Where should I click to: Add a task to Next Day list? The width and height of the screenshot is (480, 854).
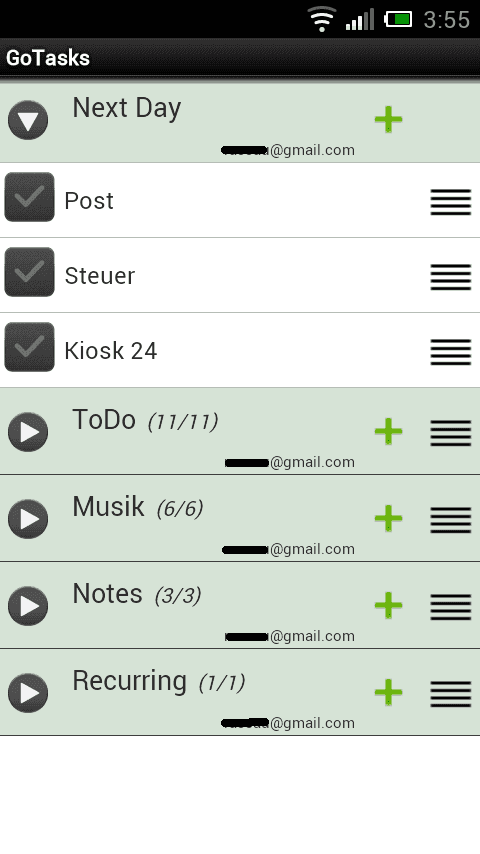(388, 120)
